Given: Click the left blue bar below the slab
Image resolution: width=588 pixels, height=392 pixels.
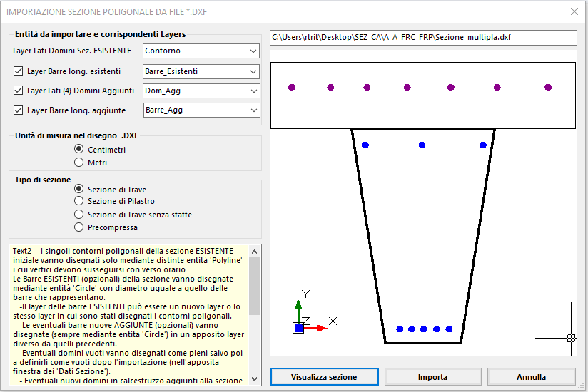Looking at the screenshot, I should (x=365, y=145).
